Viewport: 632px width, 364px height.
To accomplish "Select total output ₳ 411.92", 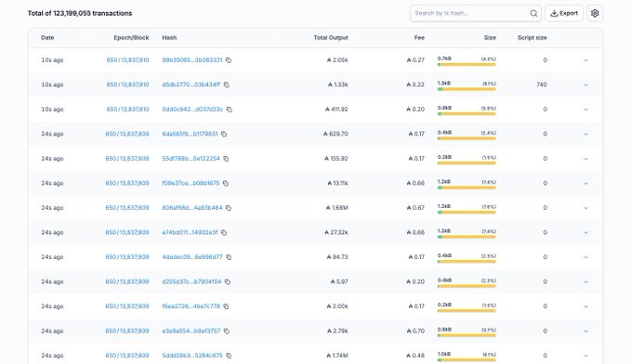I will (x=336, y=110).
